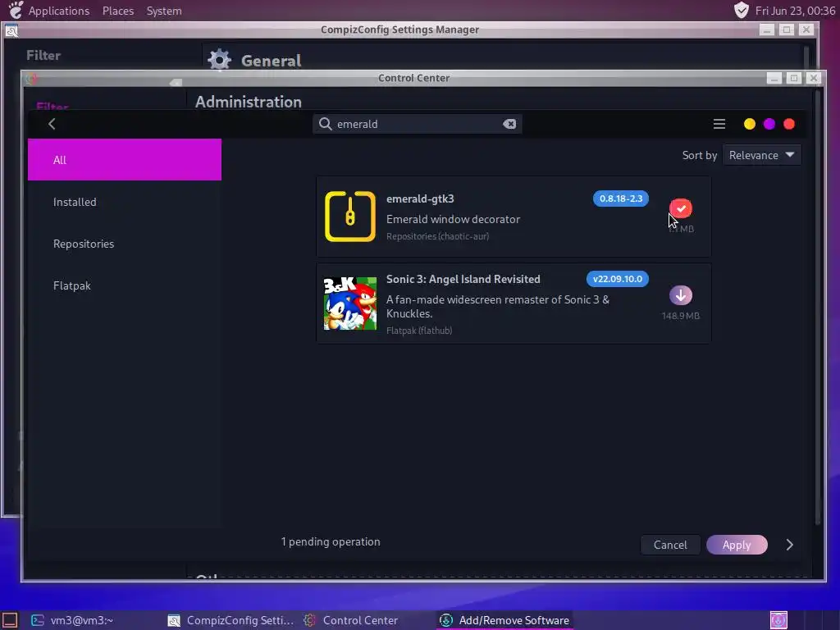The image size is (840, 630).
Task: Open the System menu
Action: tap(164, 11)
